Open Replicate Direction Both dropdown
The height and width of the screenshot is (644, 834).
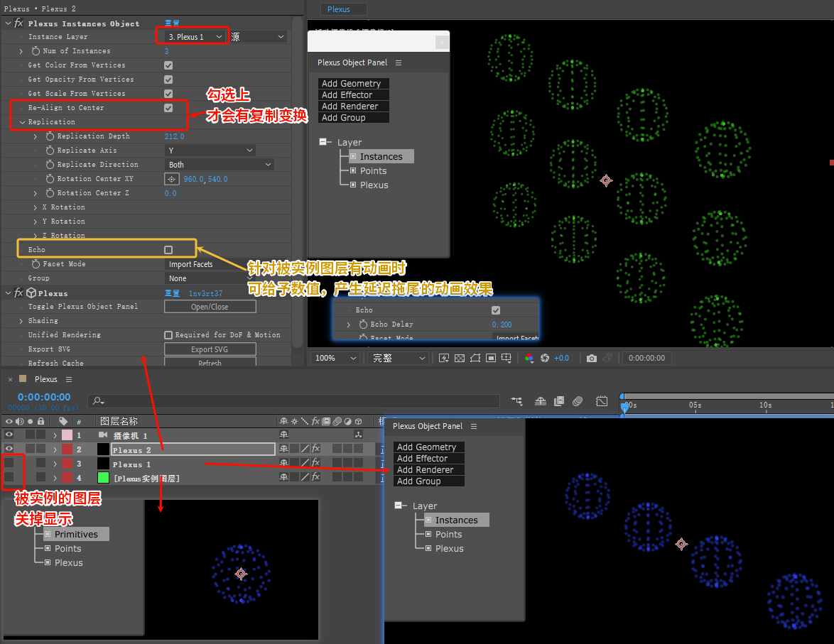pos(219,165)
